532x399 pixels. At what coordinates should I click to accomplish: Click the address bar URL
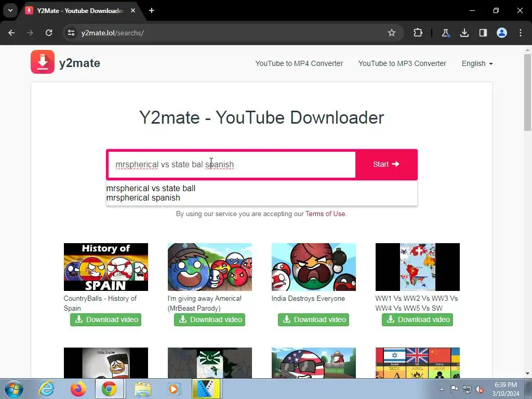pyautogui.click(x=112, y=33)
